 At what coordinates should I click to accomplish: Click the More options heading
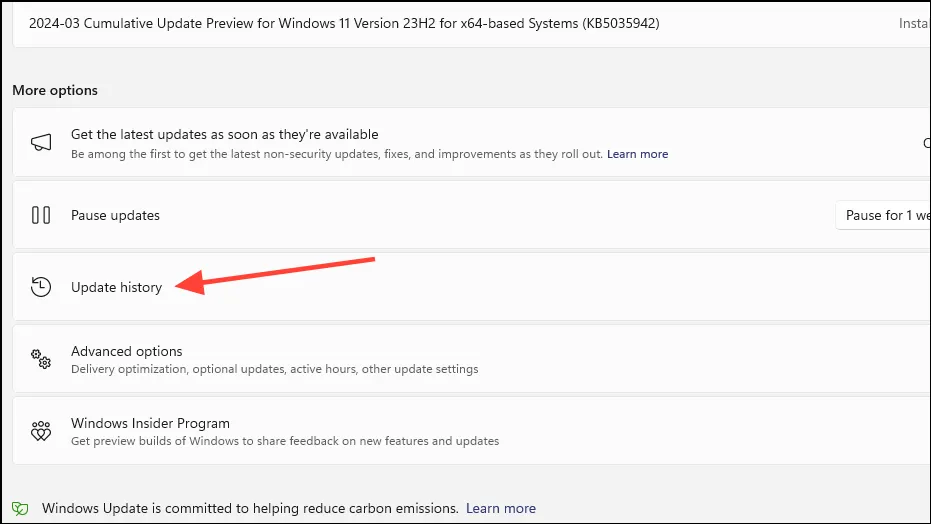55,90
